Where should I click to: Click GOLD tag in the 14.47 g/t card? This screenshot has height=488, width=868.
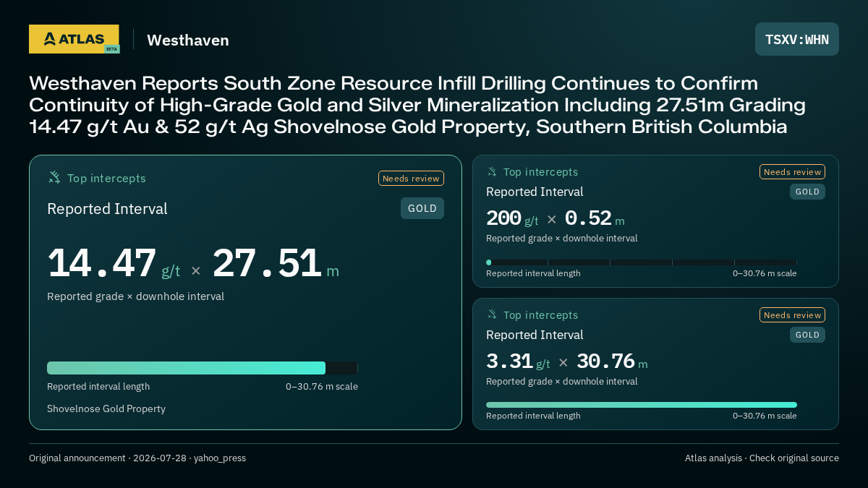click(422, 208)
